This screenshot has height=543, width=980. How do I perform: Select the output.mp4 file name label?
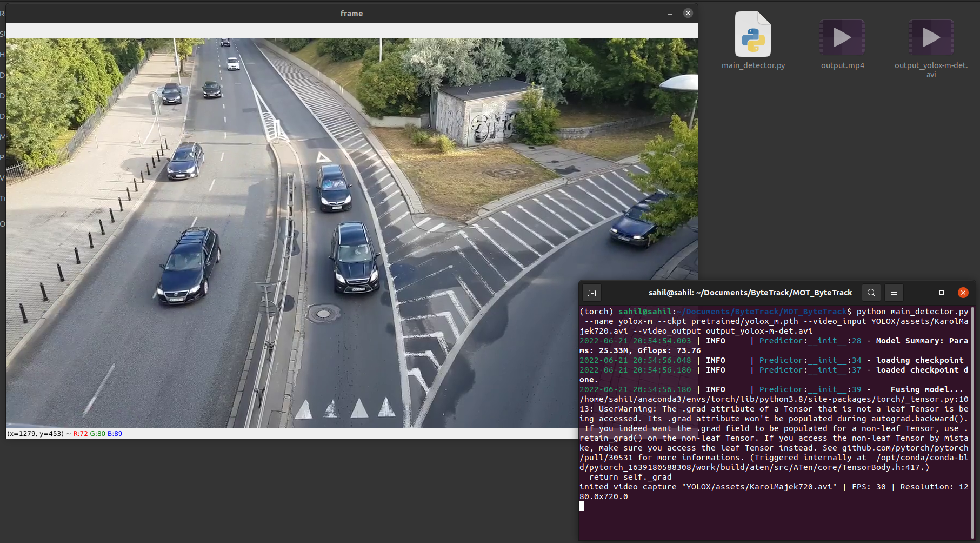click(842, 65)
